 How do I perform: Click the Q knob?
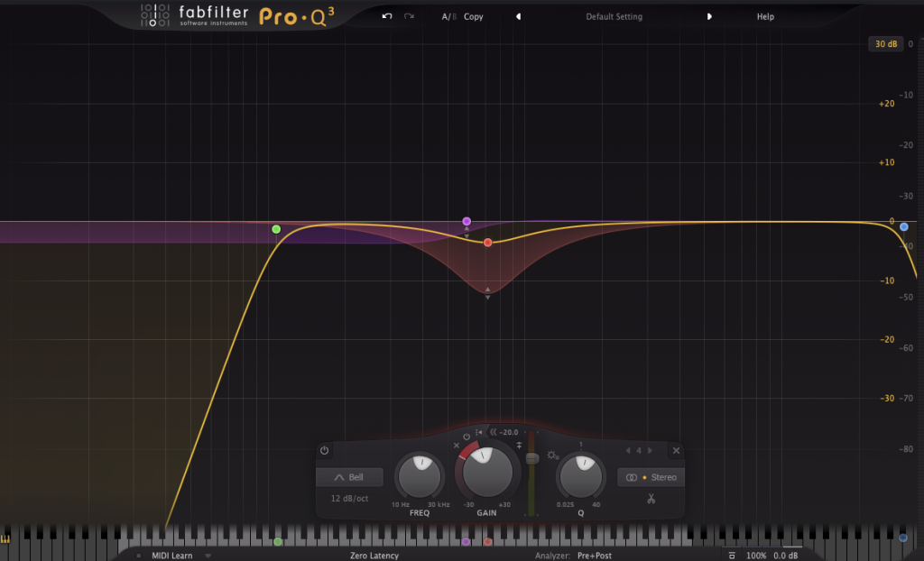coord(581,476)
